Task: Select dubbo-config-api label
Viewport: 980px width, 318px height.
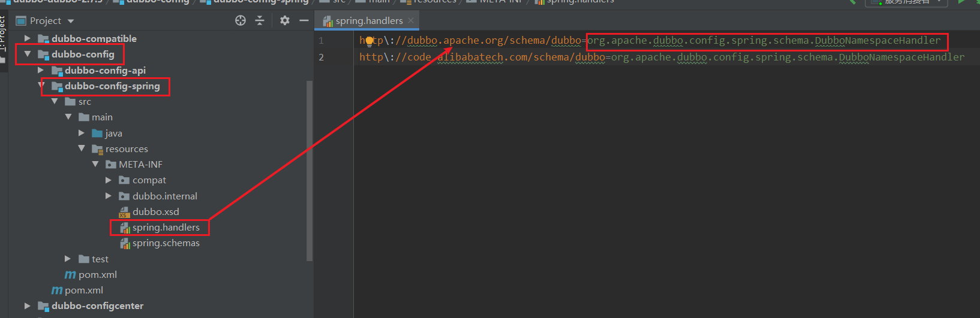Action: (106, 70)
